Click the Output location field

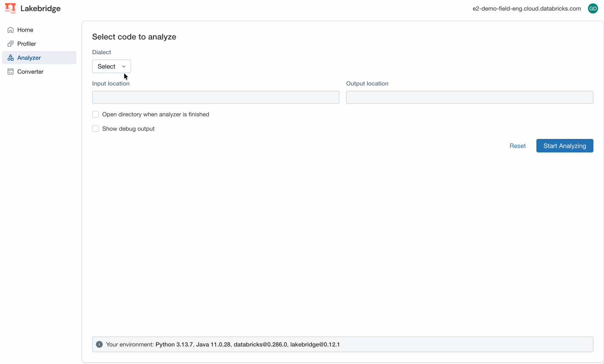(470, 97)
